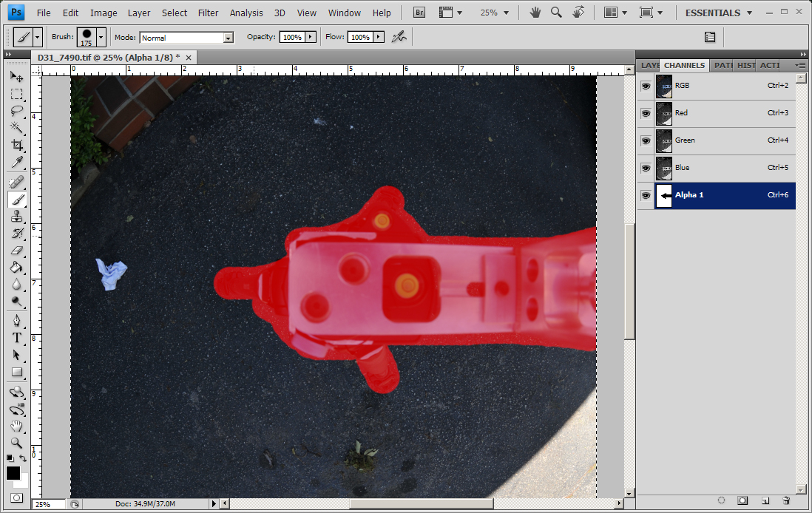The image size is (812, 513).
Task: Select the Zoom tool in toolbox
Action: click(x=16, y=443)
